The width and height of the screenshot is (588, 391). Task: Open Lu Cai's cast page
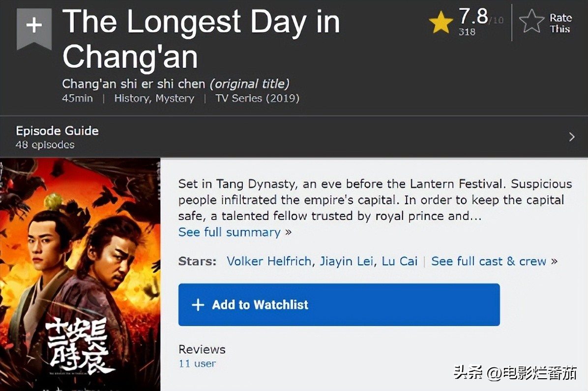pyautogui.click(x=399, y=261)
